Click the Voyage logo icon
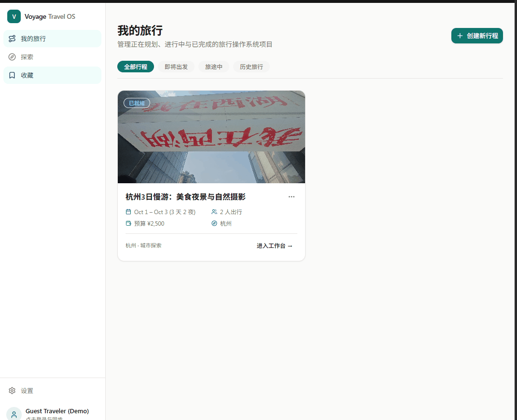The height and width of the screenshot is (420, 517). [x=14, y=16]
